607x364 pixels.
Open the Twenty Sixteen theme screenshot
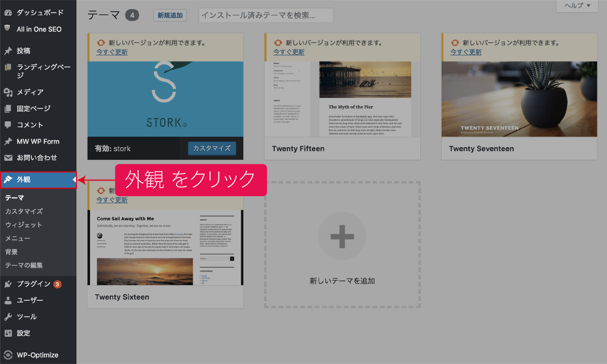coord(165,248)
